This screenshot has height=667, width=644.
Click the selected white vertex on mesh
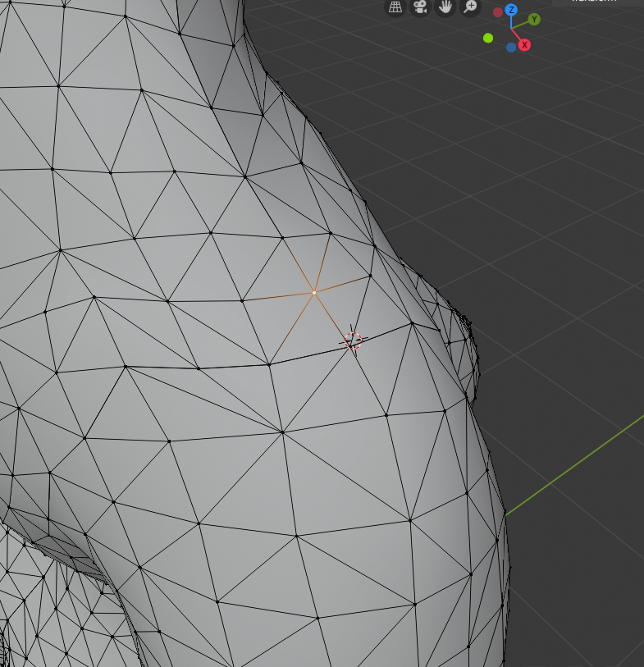coord(314,291)
